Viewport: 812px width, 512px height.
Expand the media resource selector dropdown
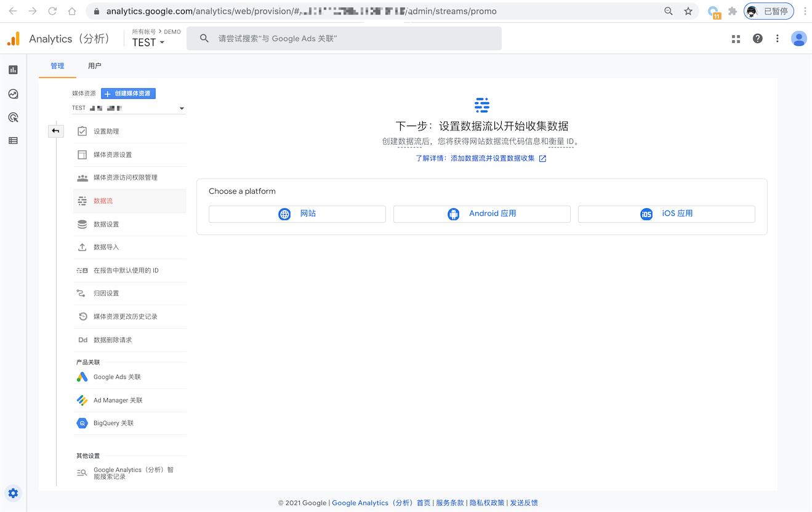coord(182,108)
